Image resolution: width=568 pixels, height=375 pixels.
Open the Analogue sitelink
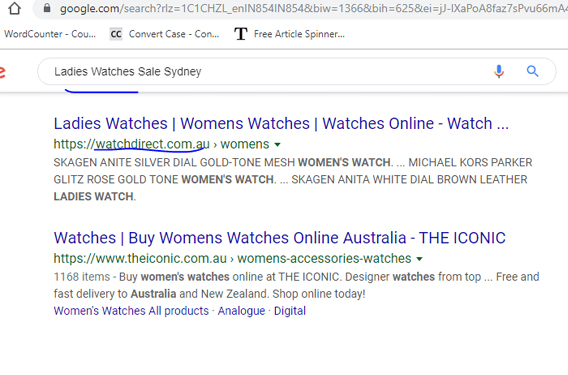(241, 311)
